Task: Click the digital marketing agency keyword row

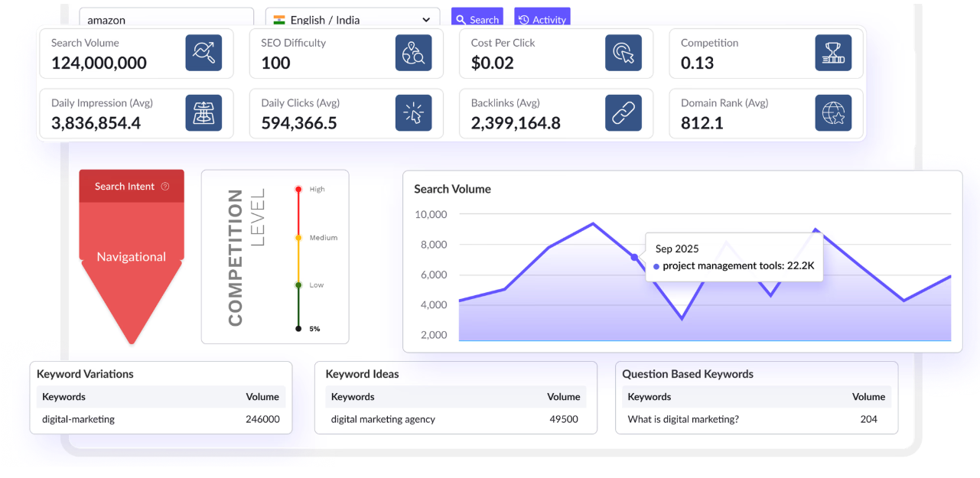Action: pos(456,419)
